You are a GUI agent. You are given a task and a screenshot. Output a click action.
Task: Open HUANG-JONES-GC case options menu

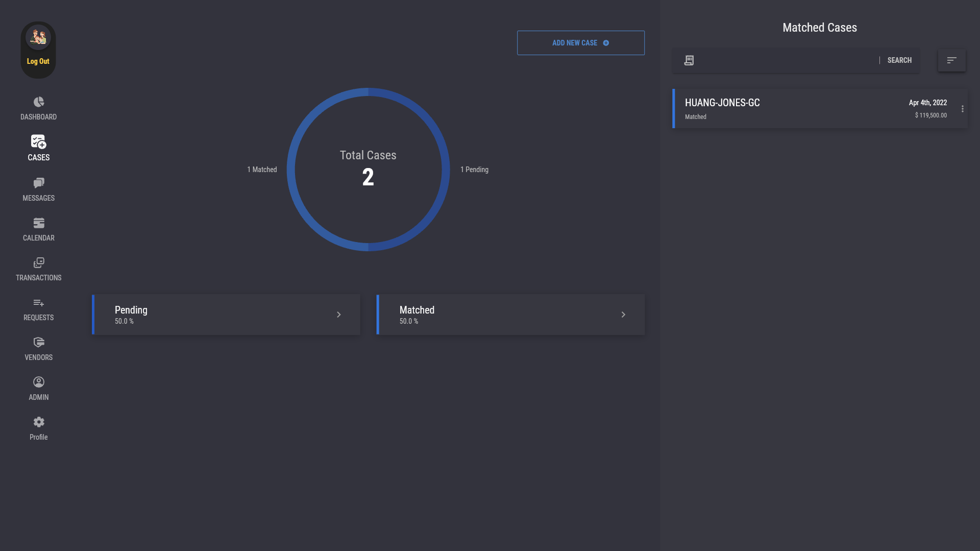[x=963, y=109]
